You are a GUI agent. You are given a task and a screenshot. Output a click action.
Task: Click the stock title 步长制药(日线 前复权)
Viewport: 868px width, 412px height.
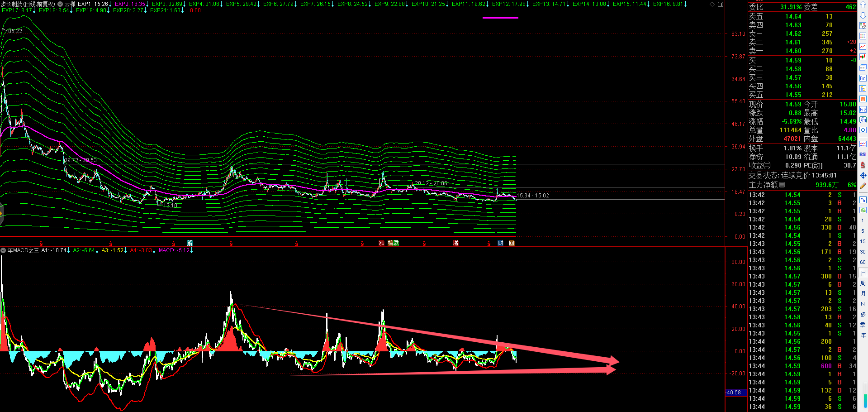point(28,4)
